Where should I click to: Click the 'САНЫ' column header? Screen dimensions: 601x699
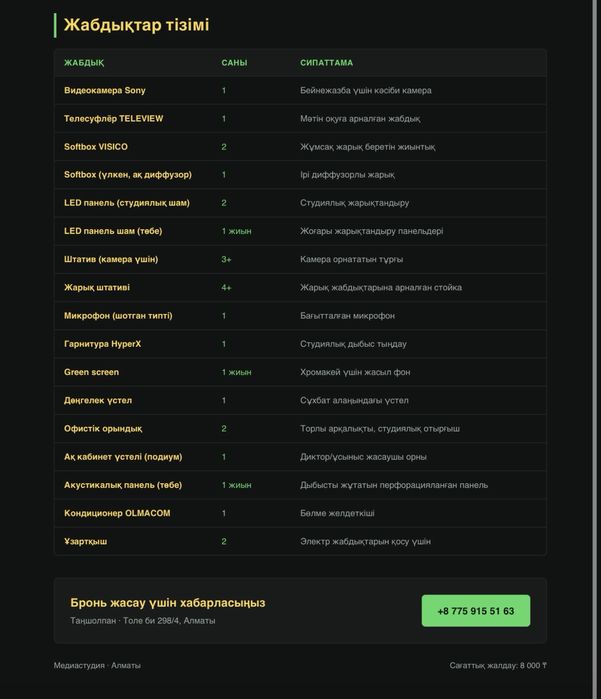click(234, 63)
